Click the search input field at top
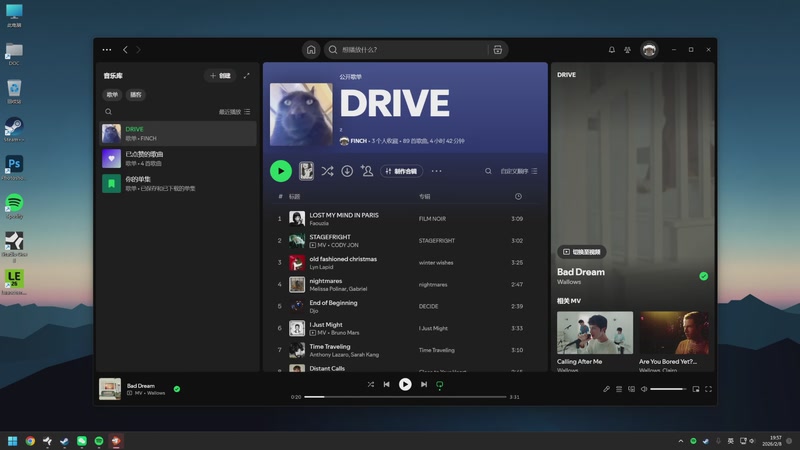Viewport: 800px width, 450px height. 413,49
